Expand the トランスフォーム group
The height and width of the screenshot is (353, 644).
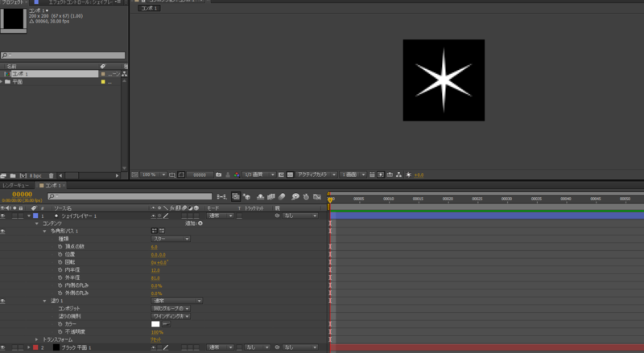tap(36, 340)
